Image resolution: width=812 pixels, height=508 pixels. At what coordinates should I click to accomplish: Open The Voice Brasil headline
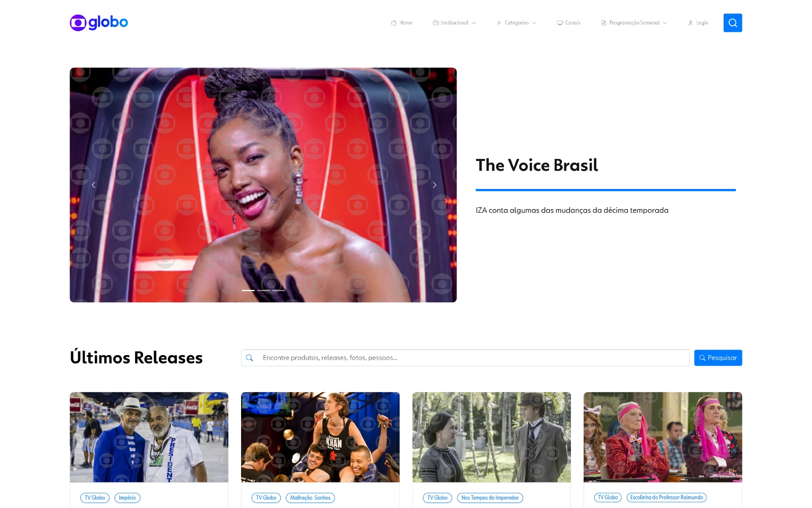click(x=537, y=165)
